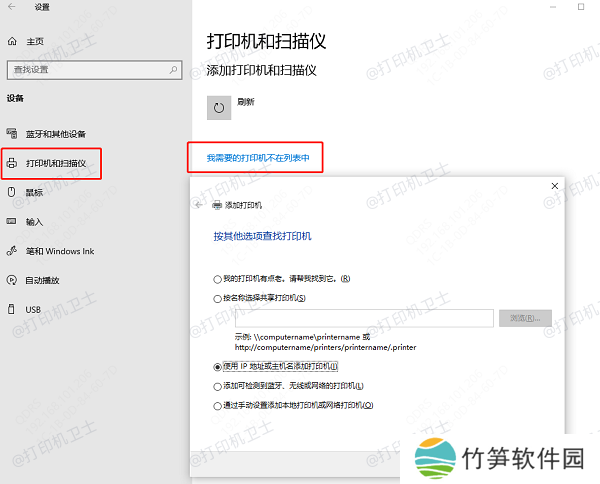This screenshot has height=484, width=600.
Task: Click printer icon in 添加打印机 dialog title
Action: click(217, 205)
